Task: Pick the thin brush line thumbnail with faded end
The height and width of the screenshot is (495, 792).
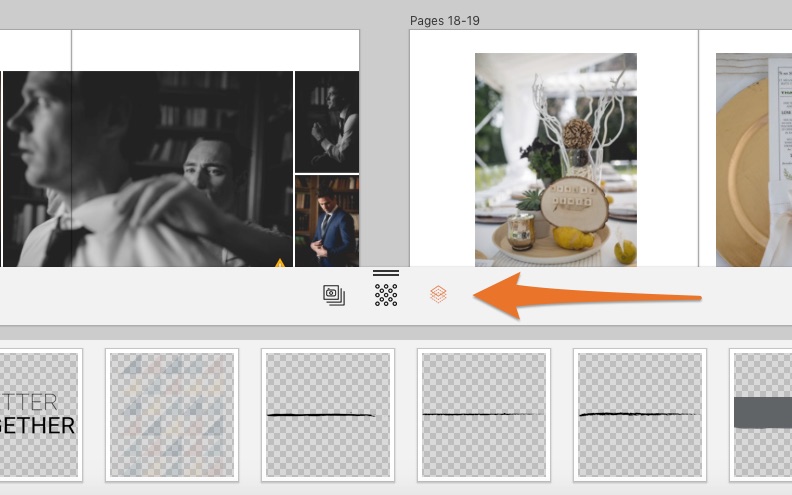Action: (x=484, y=415)
